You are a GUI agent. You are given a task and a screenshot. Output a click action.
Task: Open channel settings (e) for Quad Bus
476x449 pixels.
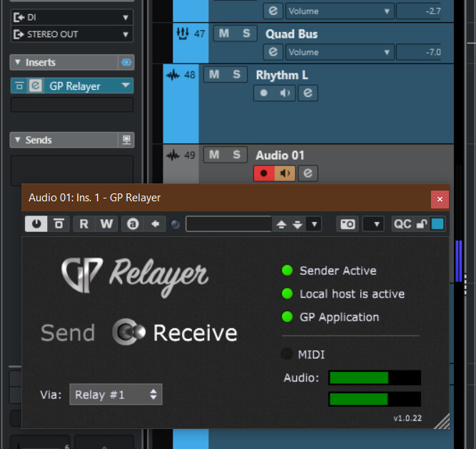pyautogui.click(x=272, y=51)
